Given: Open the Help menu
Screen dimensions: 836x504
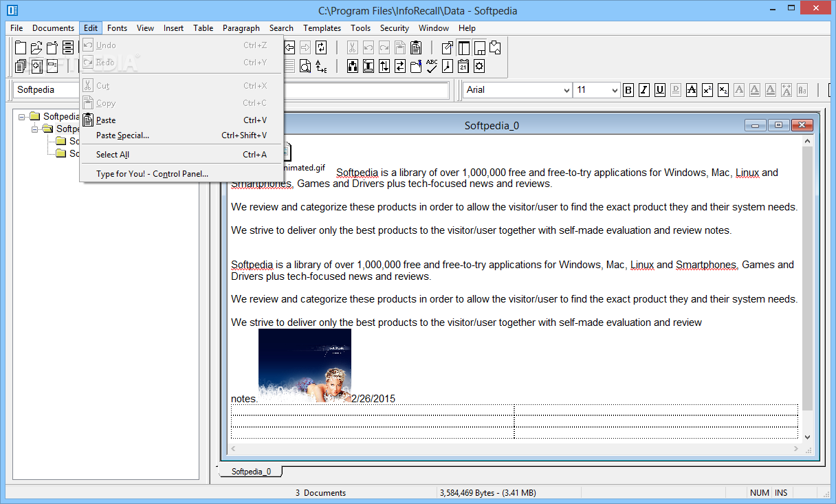Looking at the screenshot, I should pos(467,28).
